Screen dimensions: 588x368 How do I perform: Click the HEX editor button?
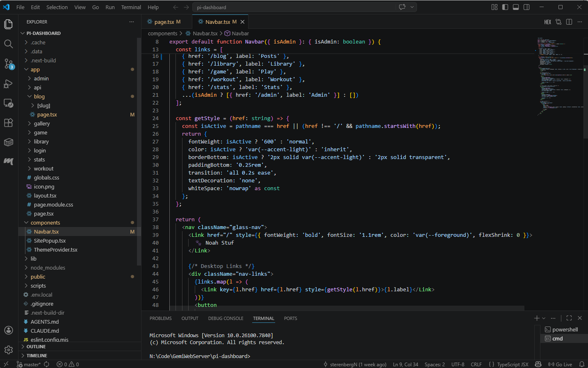548,22
